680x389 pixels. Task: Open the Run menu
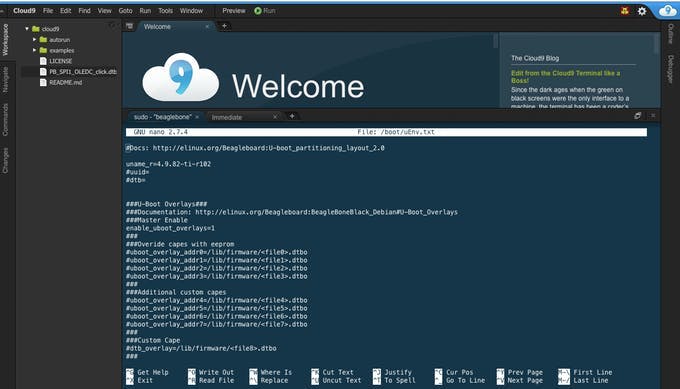[145, 11]
